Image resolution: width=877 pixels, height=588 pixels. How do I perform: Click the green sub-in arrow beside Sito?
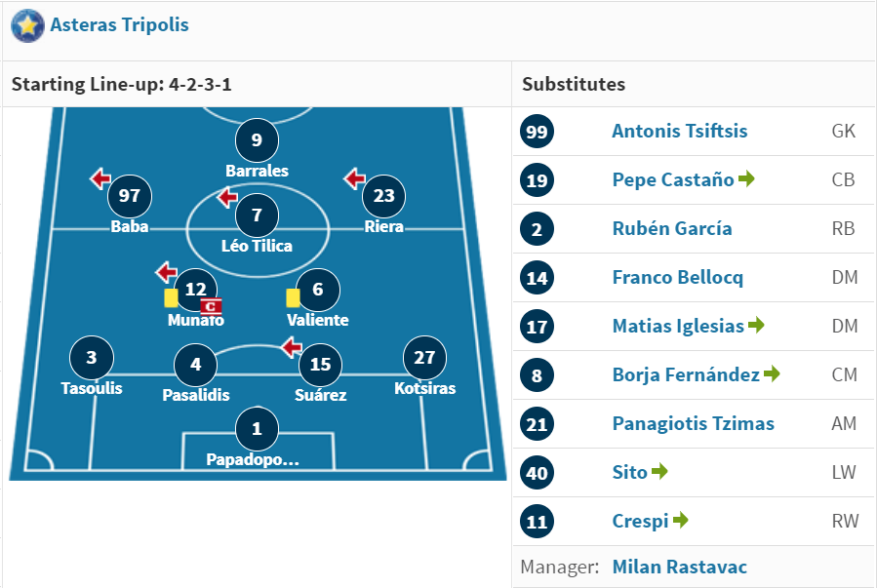pos(659,471)
